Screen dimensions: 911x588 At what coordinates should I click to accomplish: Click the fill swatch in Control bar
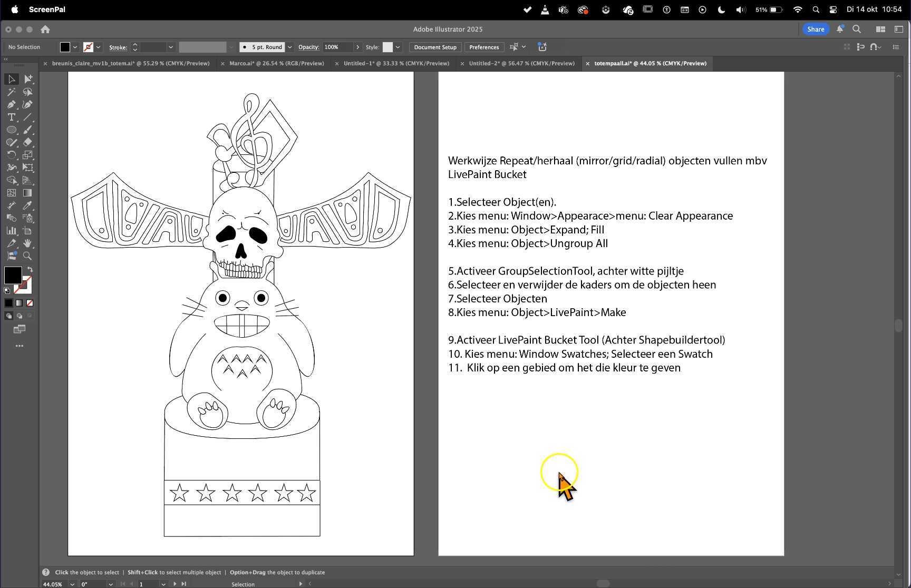65,47
